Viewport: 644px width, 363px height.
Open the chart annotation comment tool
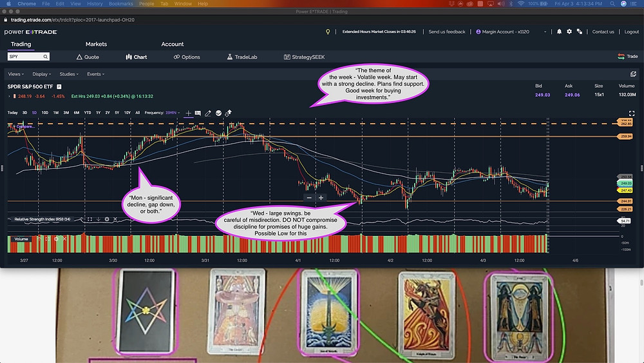tap(198, 113)
